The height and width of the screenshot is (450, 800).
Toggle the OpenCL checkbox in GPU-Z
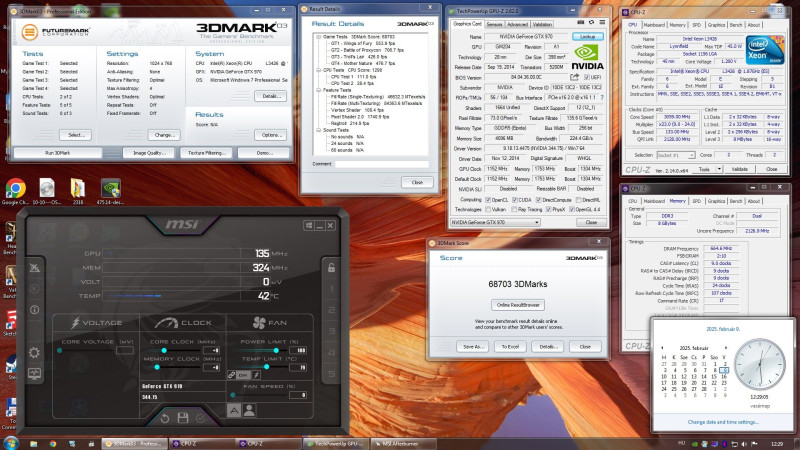(x=488, y=200)
